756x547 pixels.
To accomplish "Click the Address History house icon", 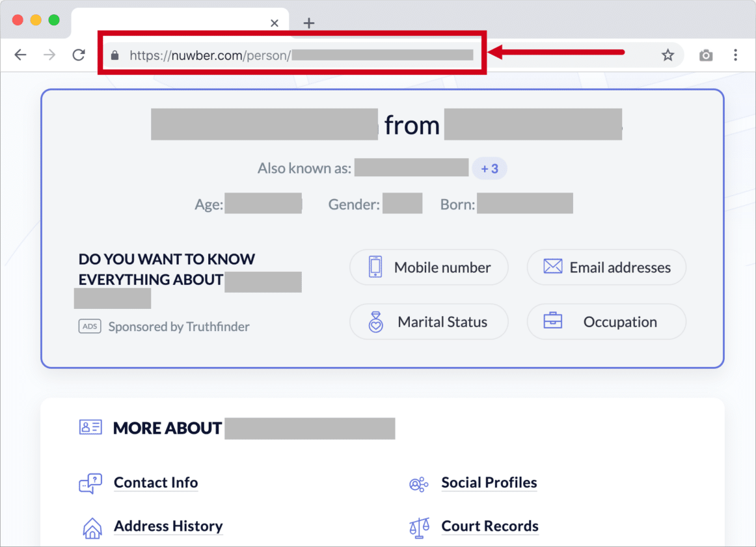I will 92,527.
